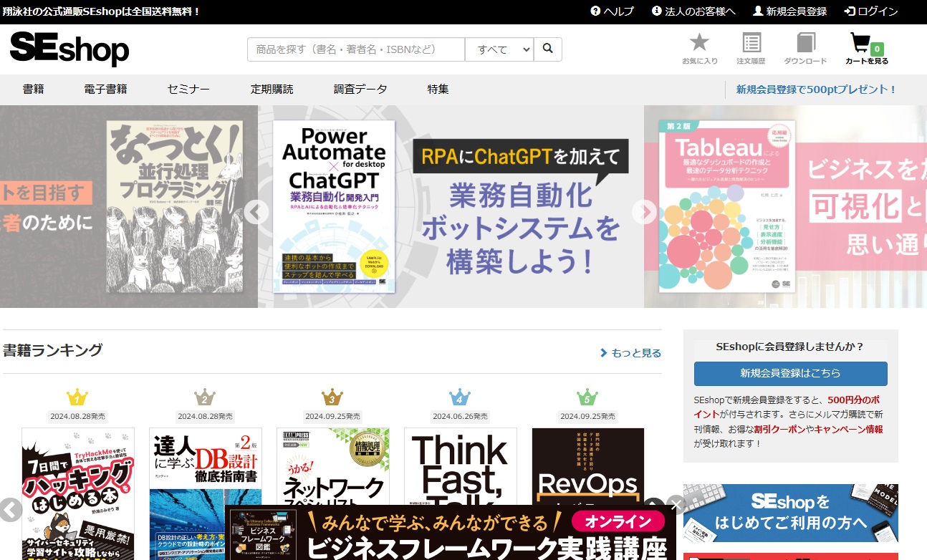Open 達人に学ぶDB設計 book cover

[206, 494]
